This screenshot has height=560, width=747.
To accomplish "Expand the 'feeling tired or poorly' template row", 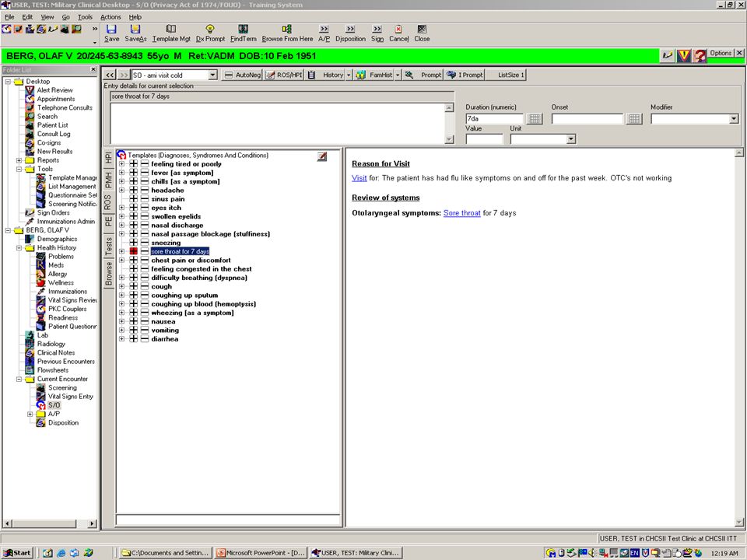I will (x=122, y=164).
